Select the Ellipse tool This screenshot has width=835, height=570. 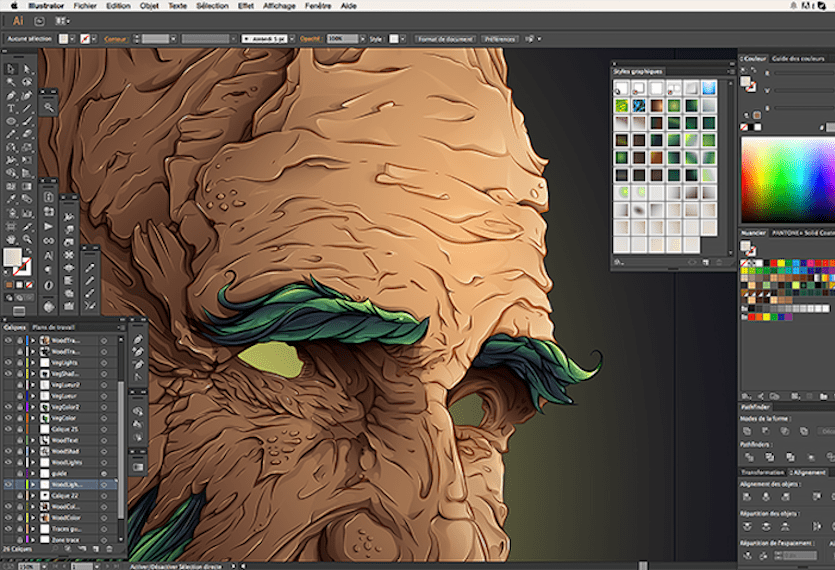[11, 121]
